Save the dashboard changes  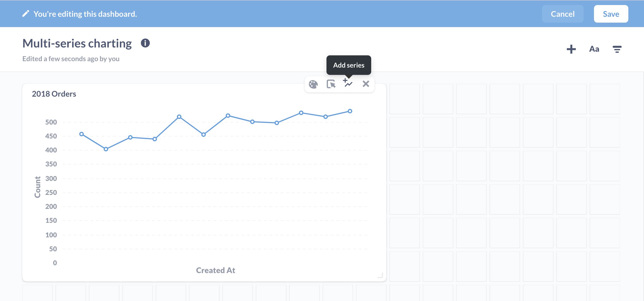[611, 14]
